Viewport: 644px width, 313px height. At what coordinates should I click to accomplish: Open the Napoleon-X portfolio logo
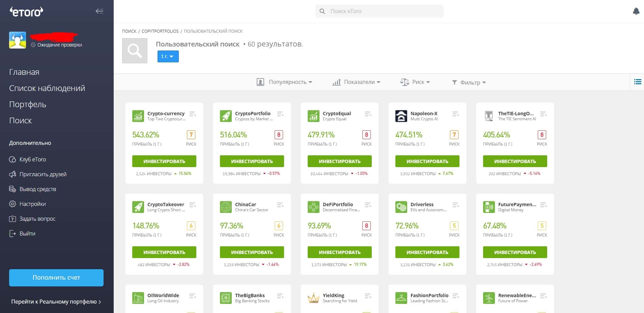[401, 116]
